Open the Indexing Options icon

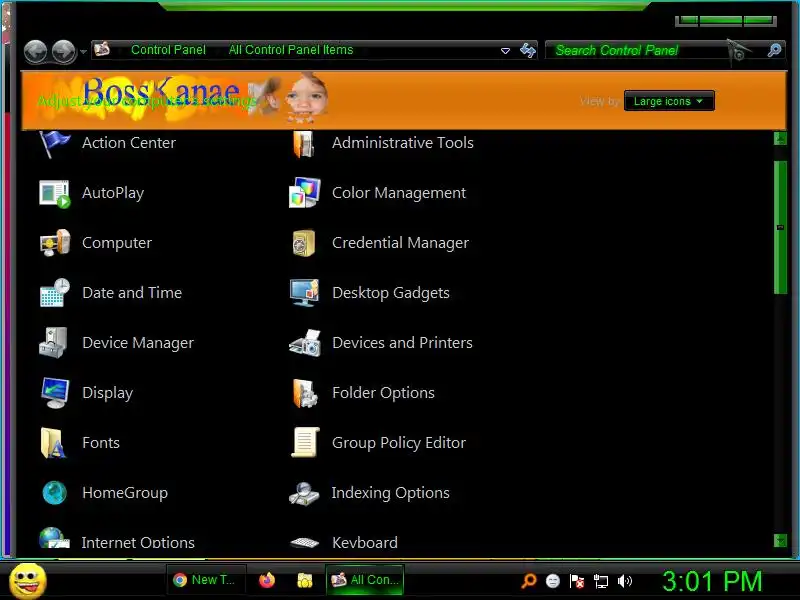pos(304,494)
